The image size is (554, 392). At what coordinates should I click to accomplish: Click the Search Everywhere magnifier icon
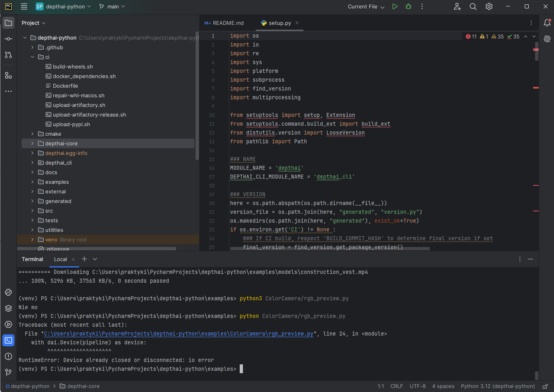[473, 6]
